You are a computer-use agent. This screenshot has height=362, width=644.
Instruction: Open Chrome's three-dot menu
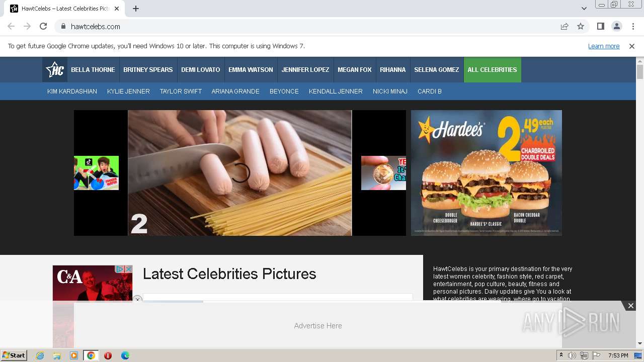click(x=633, y=26)
